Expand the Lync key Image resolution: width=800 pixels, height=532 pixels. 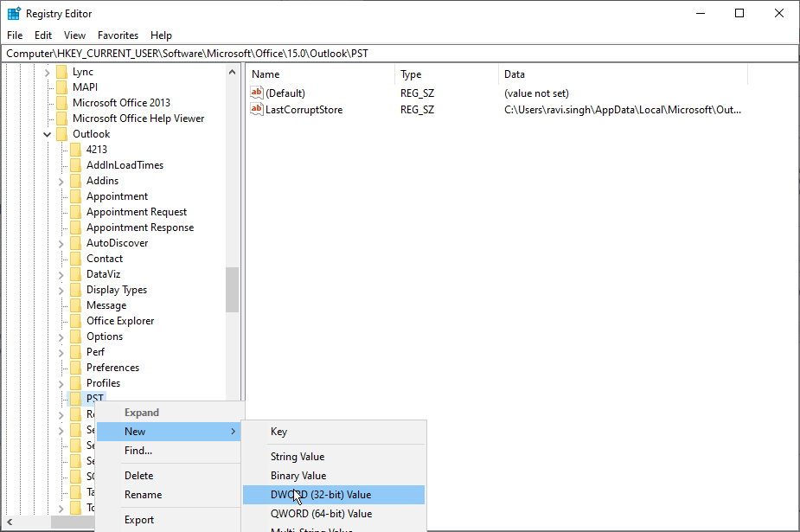coord(47,73)
